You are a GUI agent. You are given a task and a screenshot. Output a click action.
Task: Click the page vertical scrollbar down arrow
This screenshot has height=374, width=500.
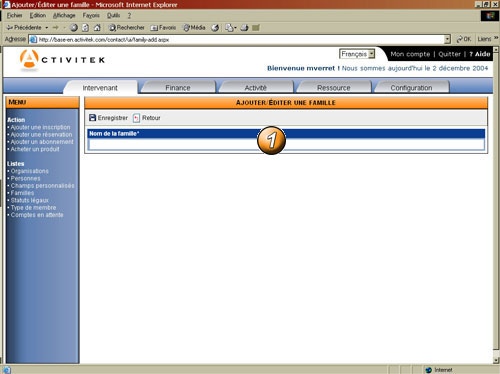coord(496,360)
